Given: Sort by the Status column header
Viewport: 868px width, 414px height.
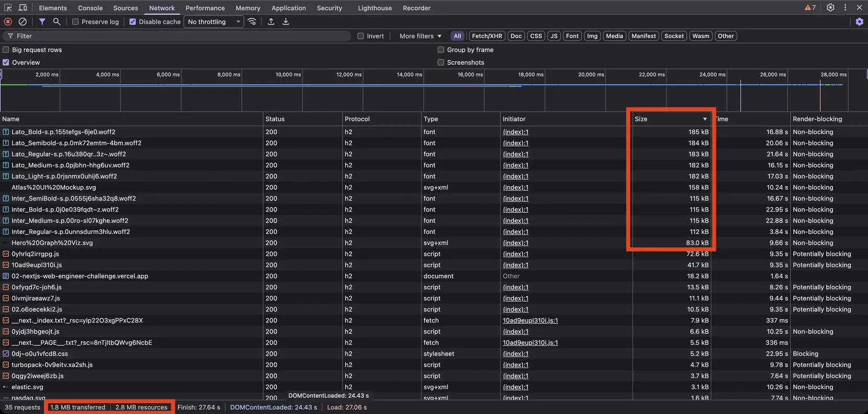Looking at the screenshot, I should (302, 119).
